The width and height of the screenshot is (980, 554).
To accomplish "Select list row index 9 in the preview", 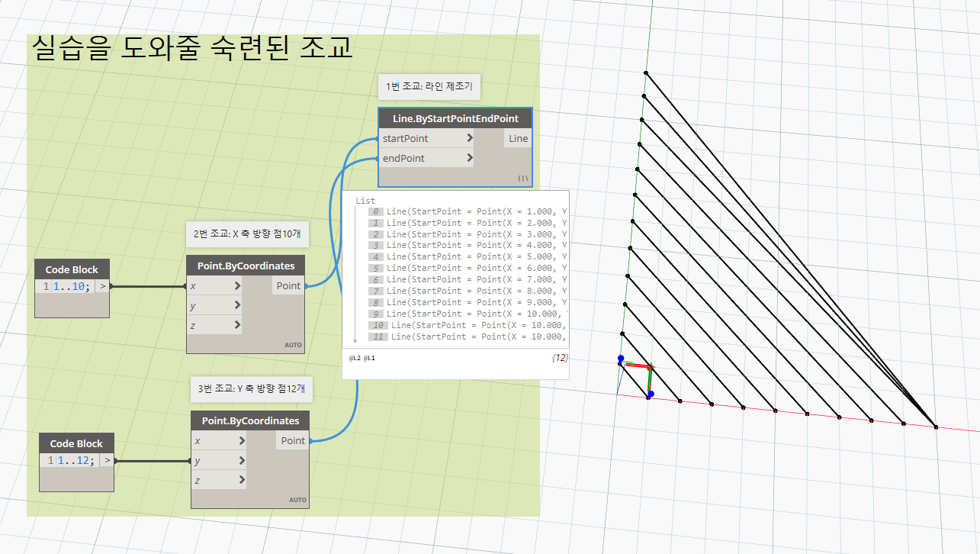I will point(468,314).
